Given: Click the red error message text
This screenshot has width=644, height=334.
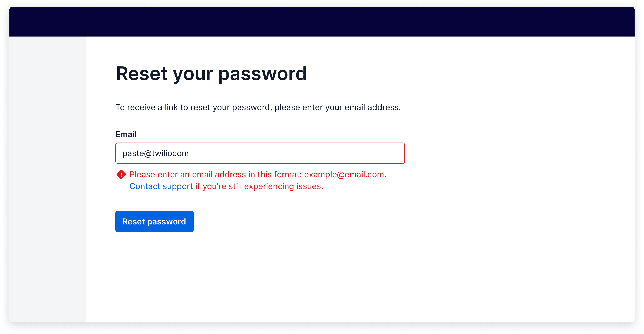Looking at the screenshot, I should tap(257, 174).
